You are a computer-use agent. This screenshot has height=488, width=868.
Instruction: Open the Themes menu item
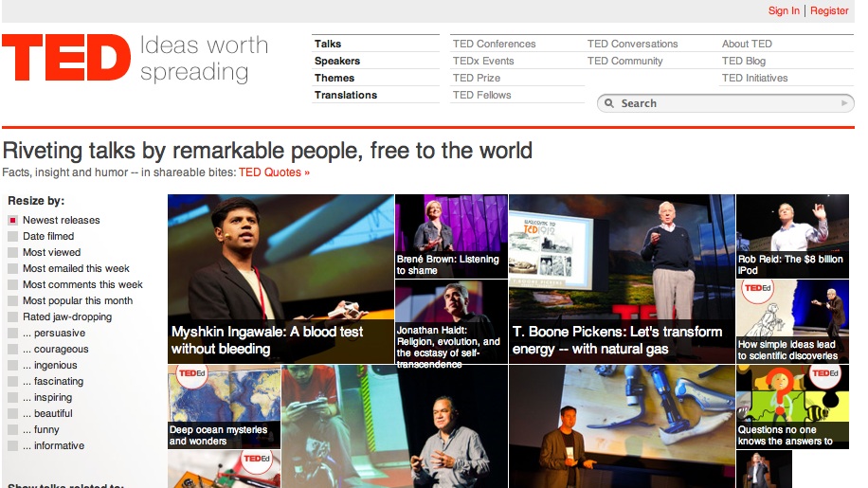(x=335, y=78)
